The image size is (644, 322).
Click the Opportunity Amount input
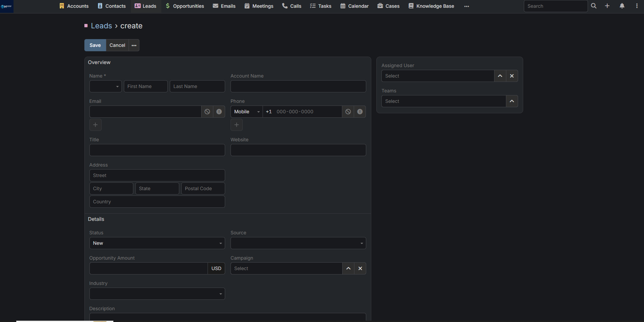pos(148,268)
